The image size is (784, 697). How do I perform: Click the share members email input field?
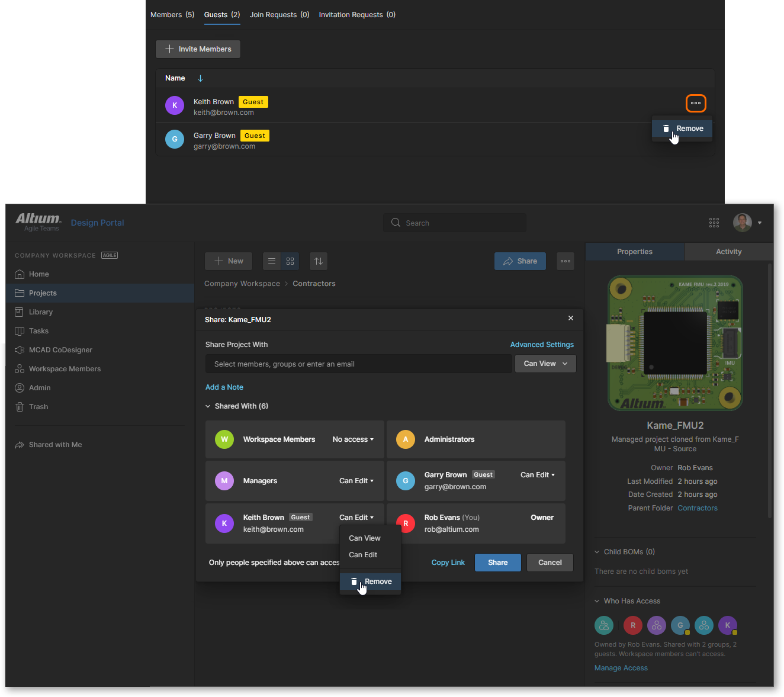pos(358,364)
